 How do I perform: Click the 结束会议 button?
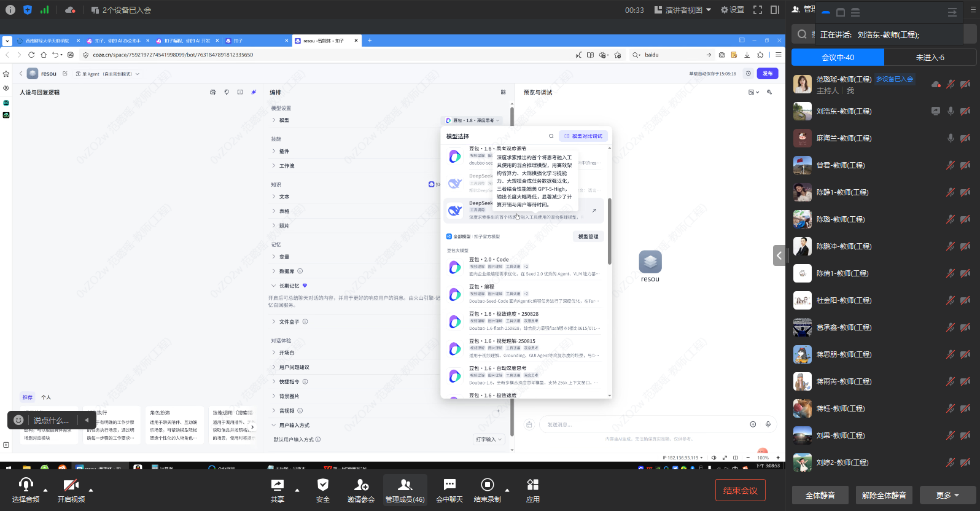coord(741,490)
